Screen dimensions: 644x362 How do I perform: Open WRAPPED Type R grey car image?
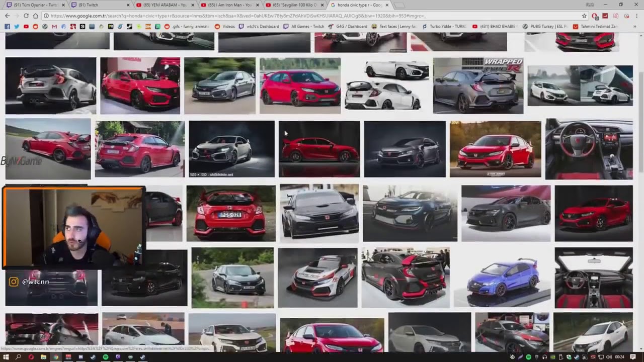[478, 85]
